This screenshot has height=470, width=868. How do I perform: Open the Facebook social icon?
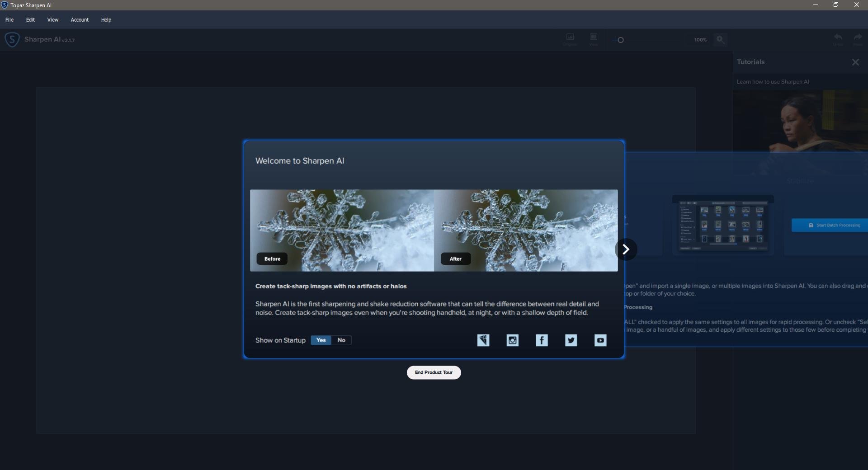point(542,340)
